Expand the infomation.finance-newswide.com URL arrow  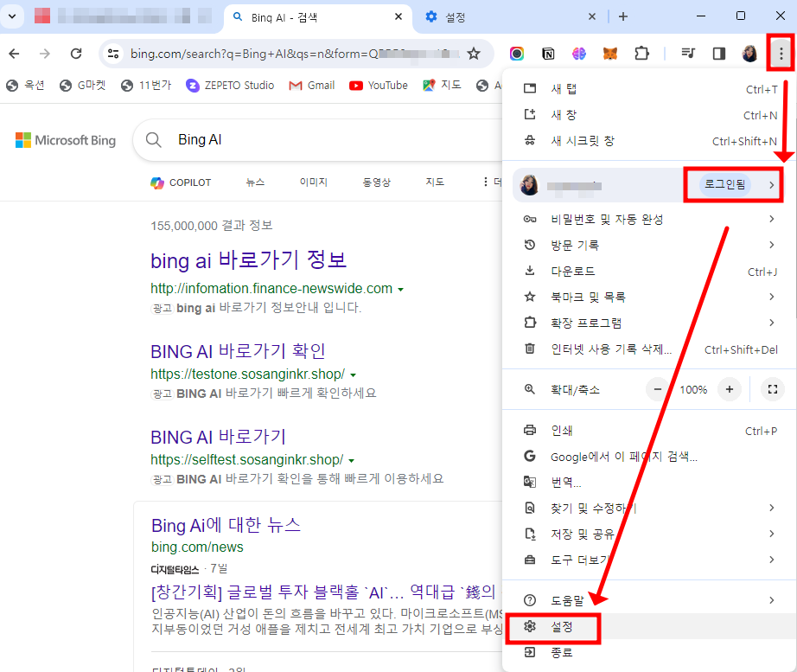point(400,290)
